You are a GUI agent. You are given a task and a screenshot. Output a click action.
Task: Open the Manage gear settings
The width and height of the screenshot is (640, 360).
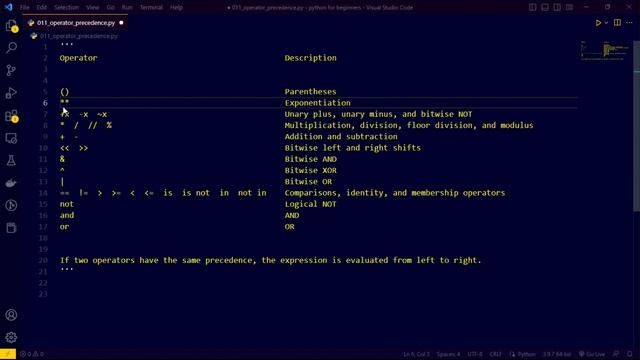[11, 338]
